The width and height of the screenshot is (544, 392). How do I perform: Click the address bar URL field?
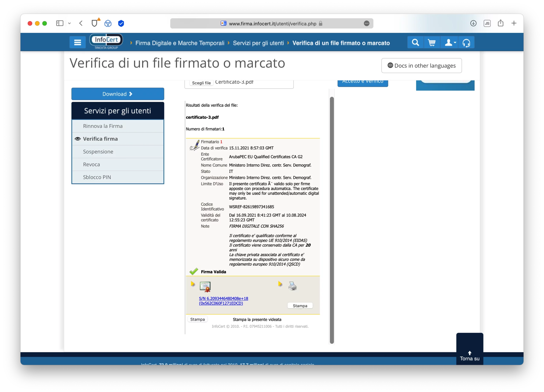point(272,23)
